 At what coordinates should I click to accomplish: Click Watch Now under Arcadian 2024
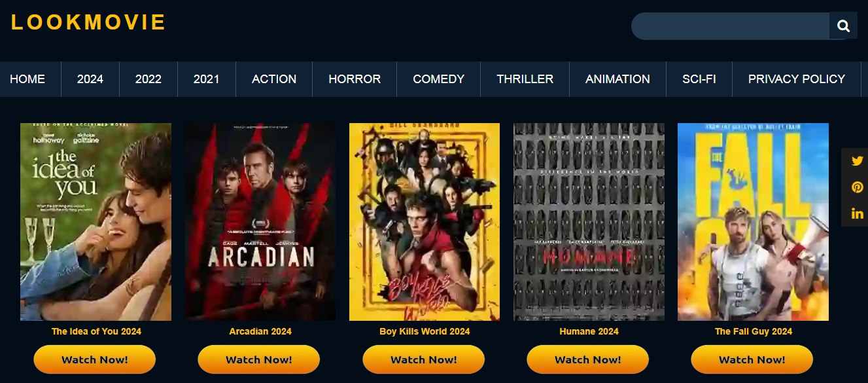pos(259,359)
